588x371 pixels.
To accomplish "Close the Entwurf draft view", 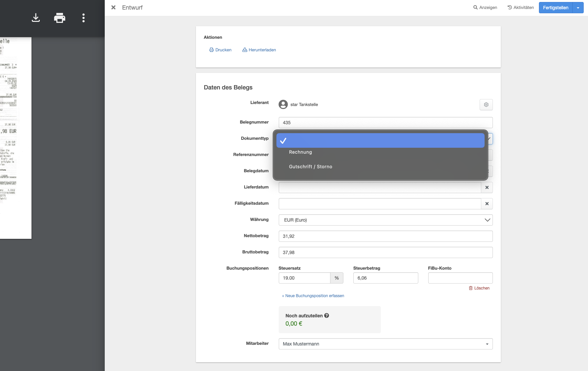I will point(113,7).
